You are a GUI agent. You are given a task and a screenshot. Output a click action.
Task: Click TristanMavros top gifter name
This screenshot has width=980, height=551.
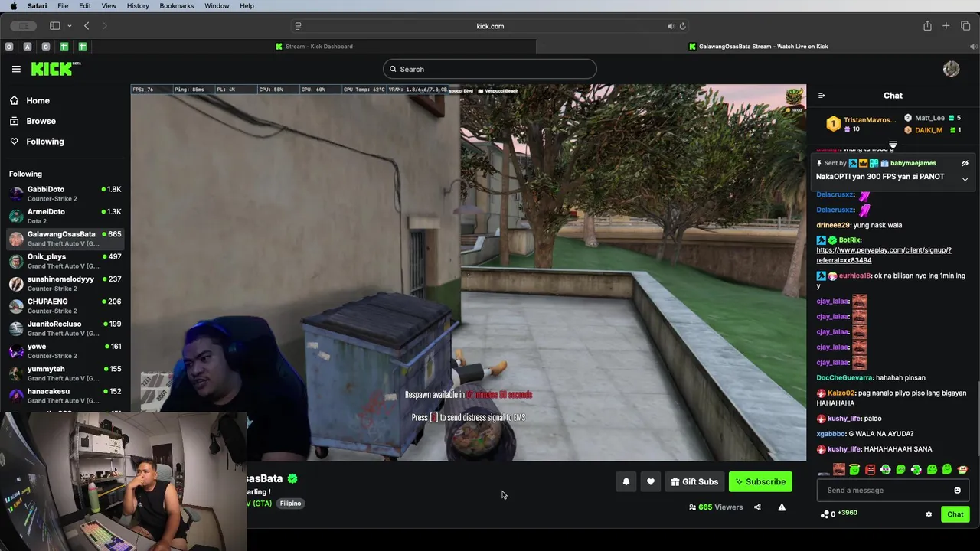(x=869, y=120)
